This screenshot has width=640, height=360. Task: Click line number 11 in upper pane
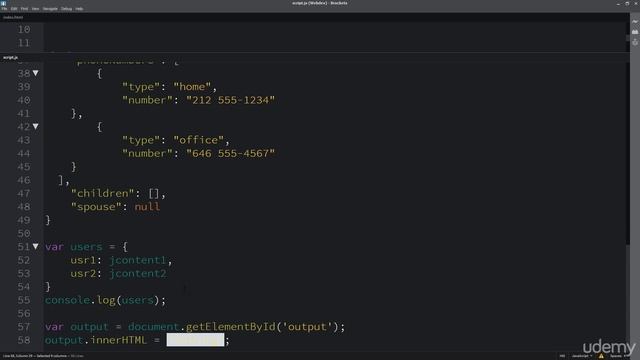click(x=24, y=43)
